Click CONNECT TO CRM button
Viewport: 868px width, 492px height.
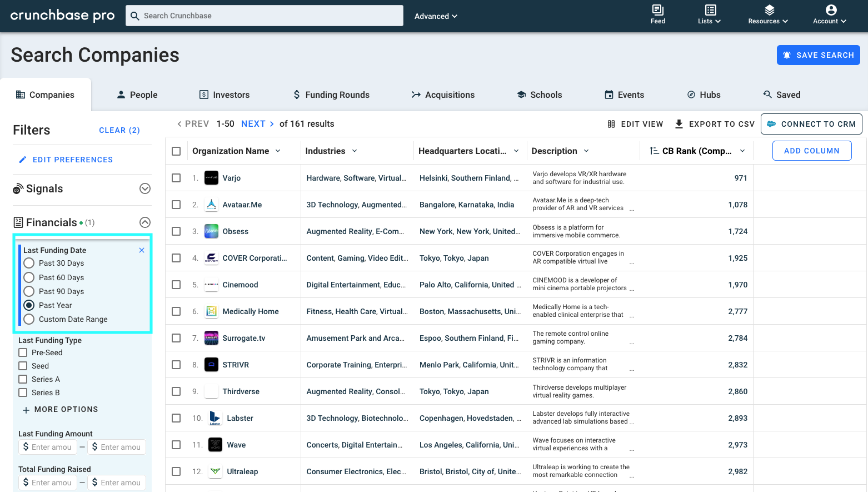click(x=811, y=124)
